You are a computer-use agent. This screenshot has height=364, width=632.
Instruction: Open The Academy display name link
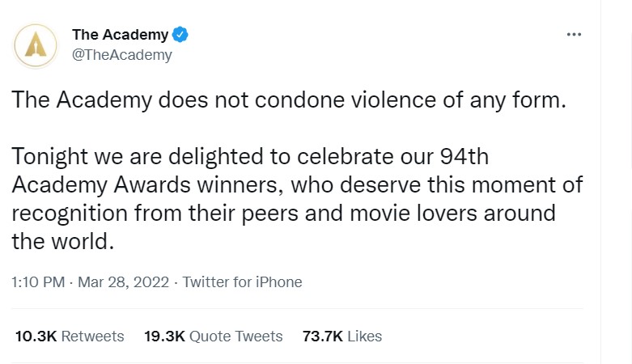[x=120, y=35]
